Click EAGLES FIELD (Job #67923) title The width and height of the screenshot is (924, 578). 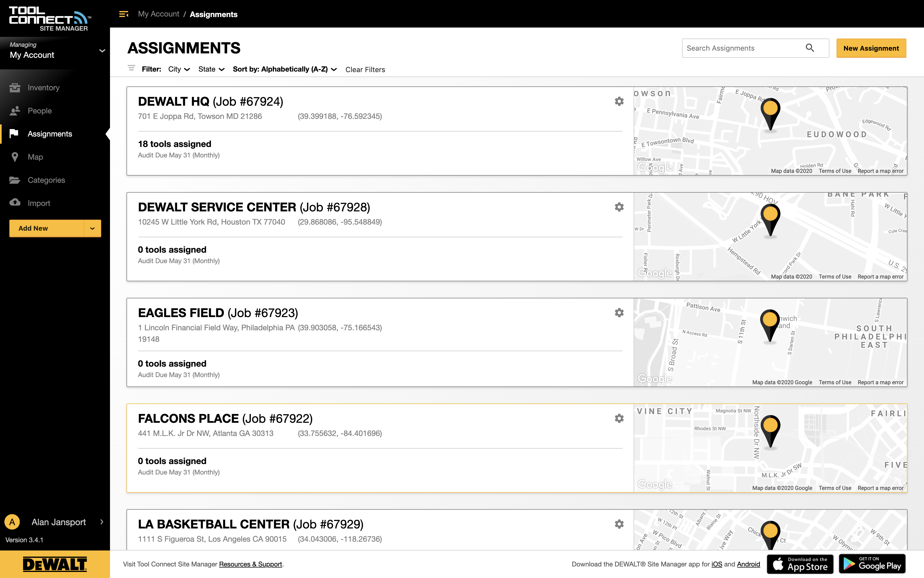[x=218, y=313]
